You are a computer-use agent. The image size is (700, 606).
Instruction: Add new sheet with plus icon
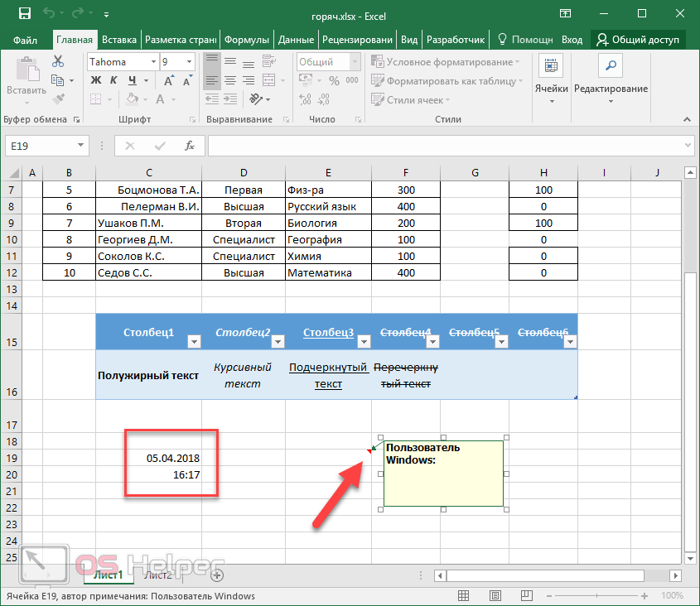[217, 575]
